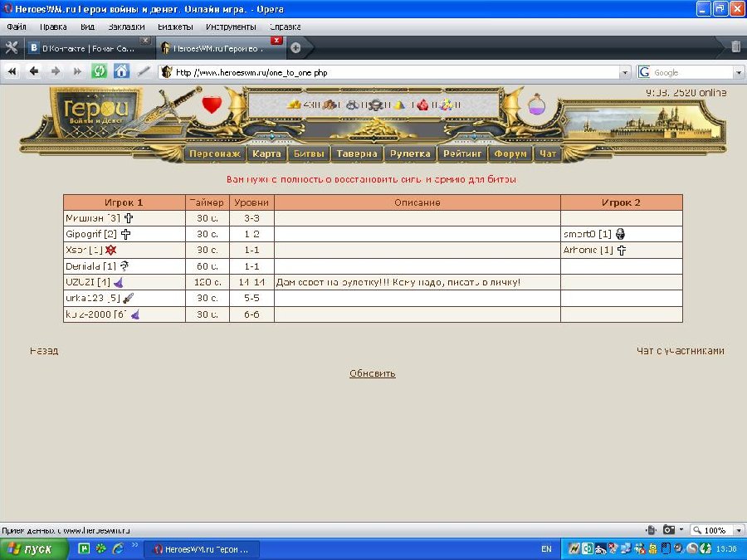Open the Справка menu
This screenshot has width=747, height=560.
286,27
